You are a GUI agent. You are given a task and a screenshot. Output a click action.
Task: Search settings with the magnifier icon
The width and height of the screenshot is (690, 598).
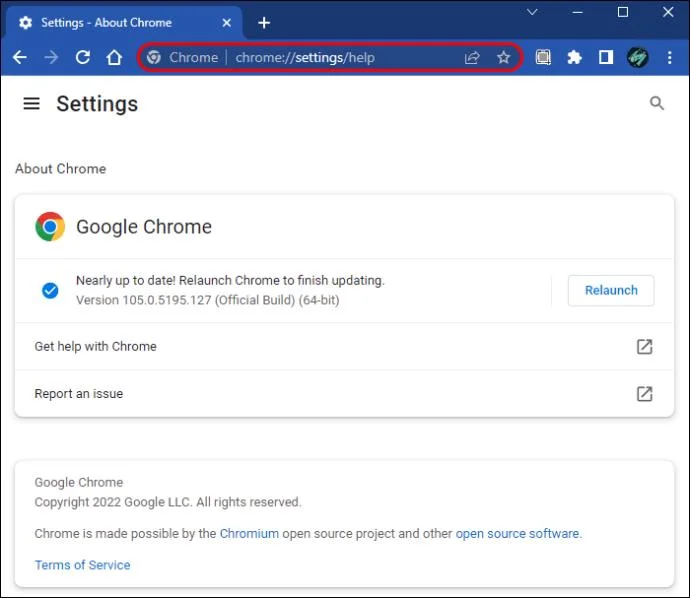tap(657, 103)
